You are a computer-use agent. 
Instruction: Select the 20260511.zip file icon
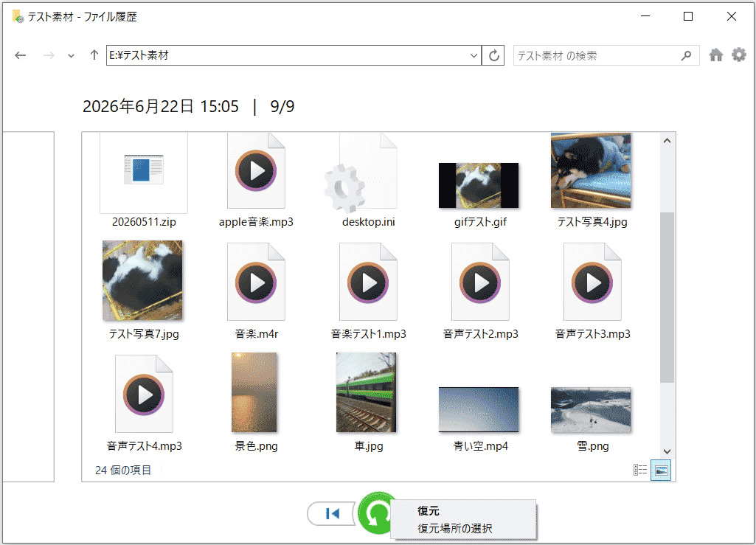point(144,172)
